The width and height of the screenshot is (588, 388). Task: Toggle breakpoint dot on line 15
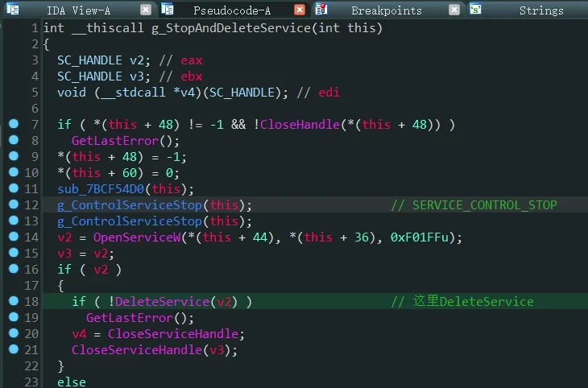point(14,253)
